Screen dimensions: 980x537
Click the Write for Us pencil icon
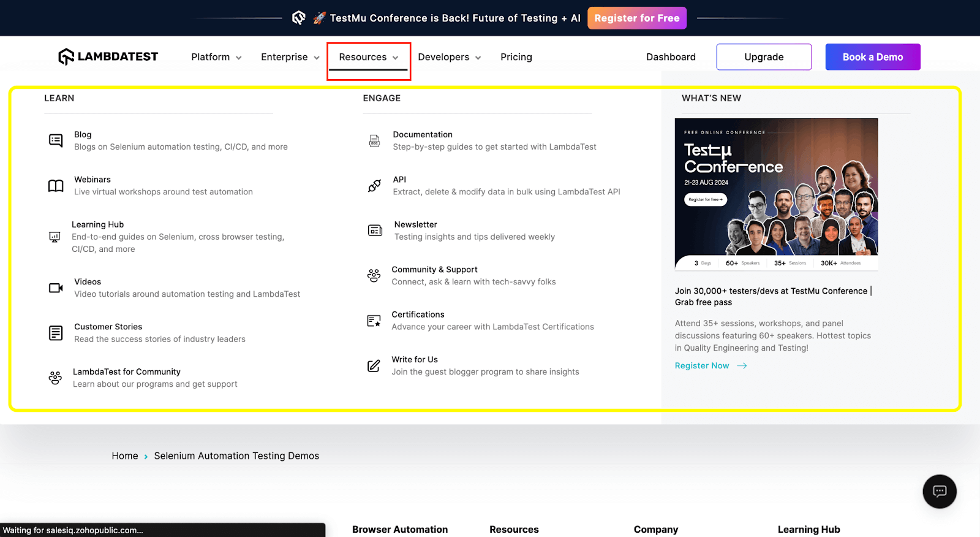point(374,366)
